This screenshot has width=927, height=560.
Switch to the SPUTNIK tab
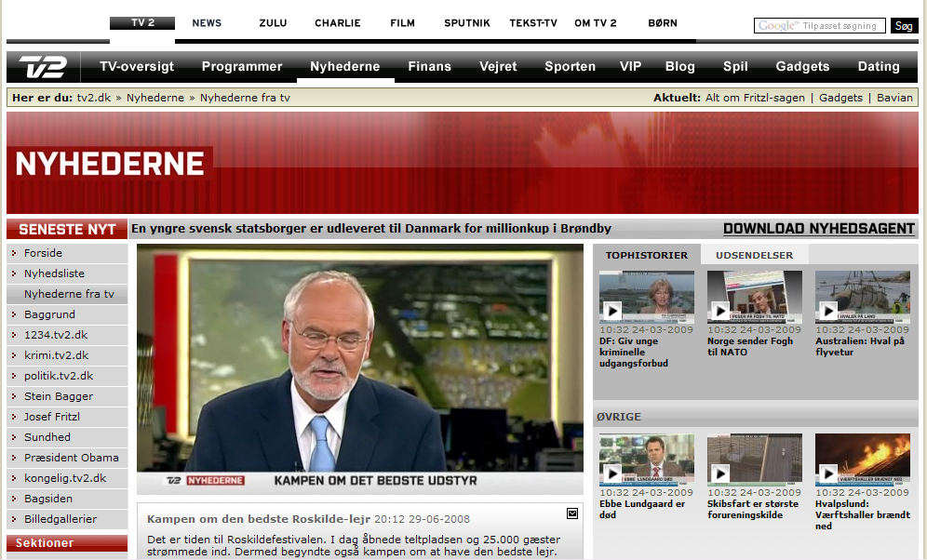(x=467, y=23)
